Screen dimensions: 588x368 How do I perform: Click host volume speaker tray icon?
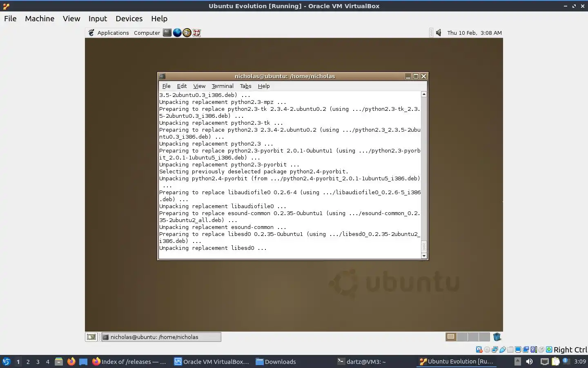coord(529,361)
